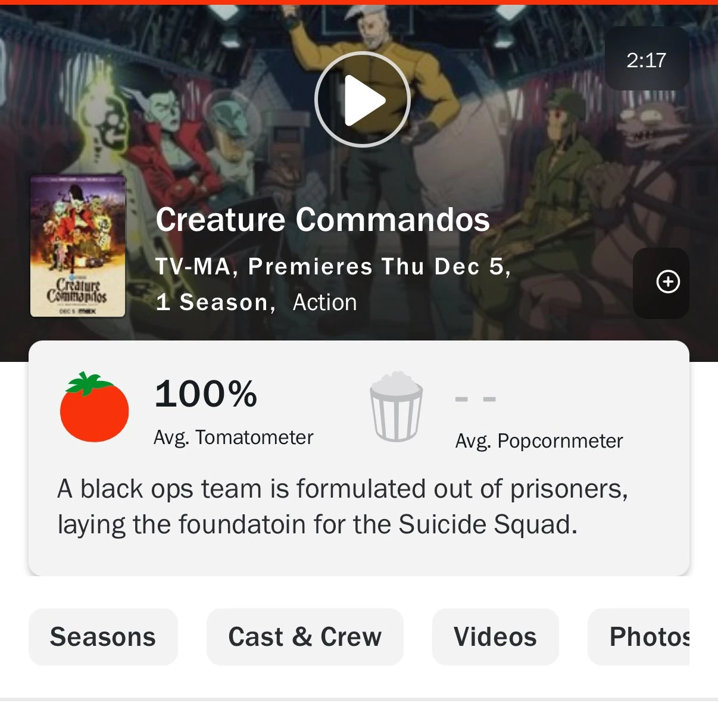Tap the dashes where Popcornmeter score appears
Viewport: 718px width, 728px height.
click(475, 399)
